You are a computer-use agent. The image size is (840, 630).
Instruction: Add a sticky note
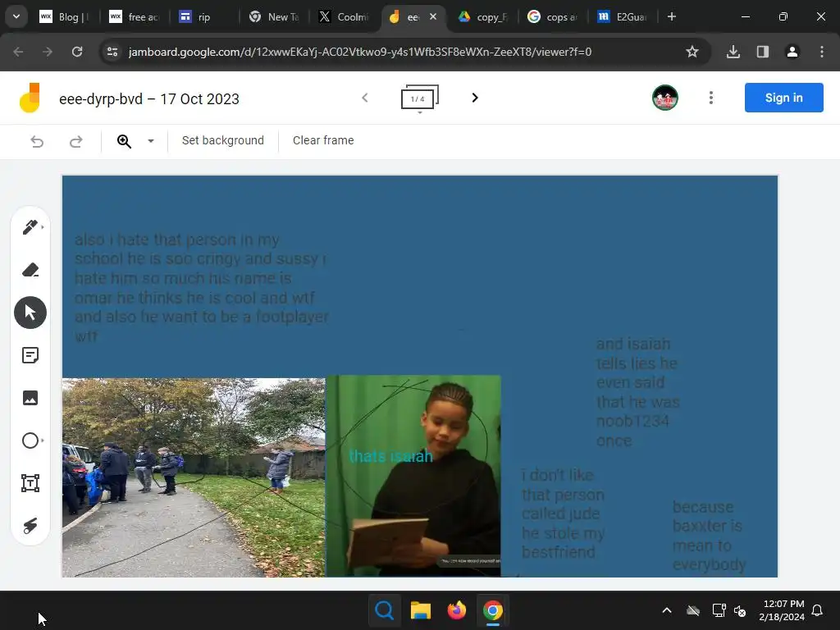(30, 355)
